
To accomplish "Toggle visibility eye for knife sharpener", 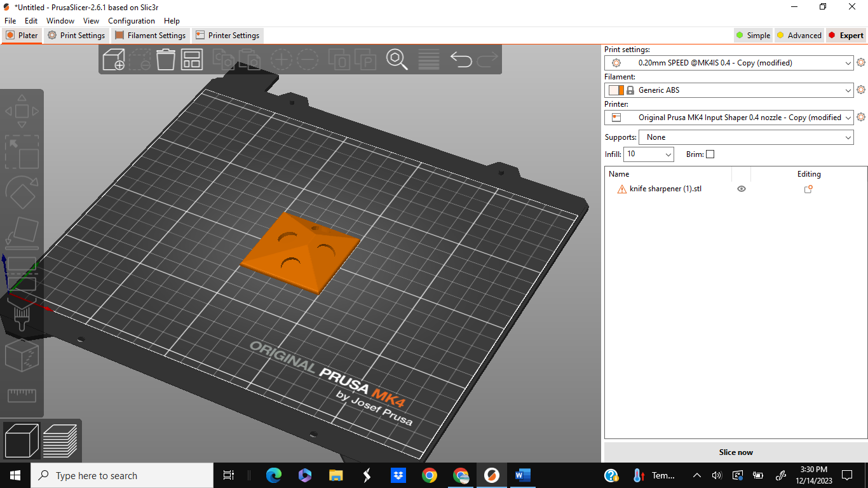I will [x=741, y=189].
